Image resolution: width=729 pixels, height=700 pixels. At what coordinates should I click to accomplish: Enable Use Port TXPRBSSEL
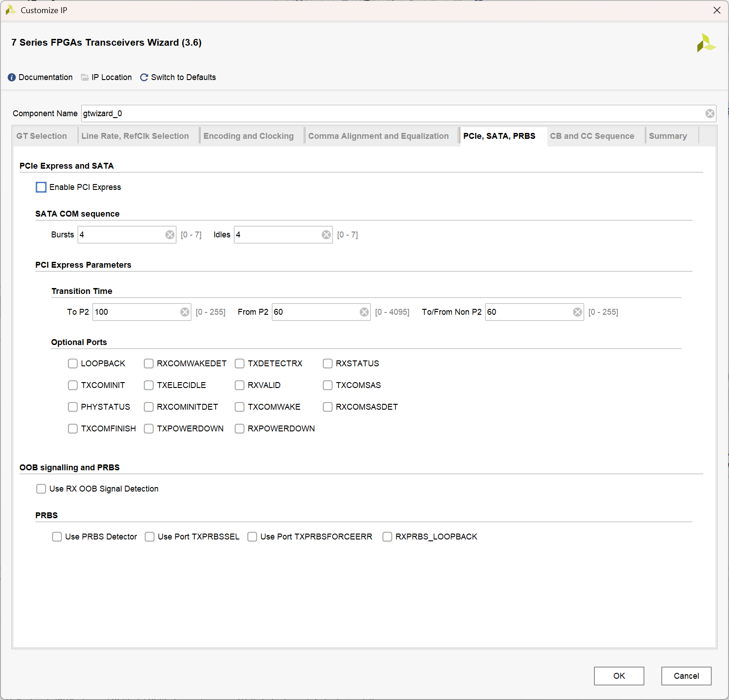point(150,537)
